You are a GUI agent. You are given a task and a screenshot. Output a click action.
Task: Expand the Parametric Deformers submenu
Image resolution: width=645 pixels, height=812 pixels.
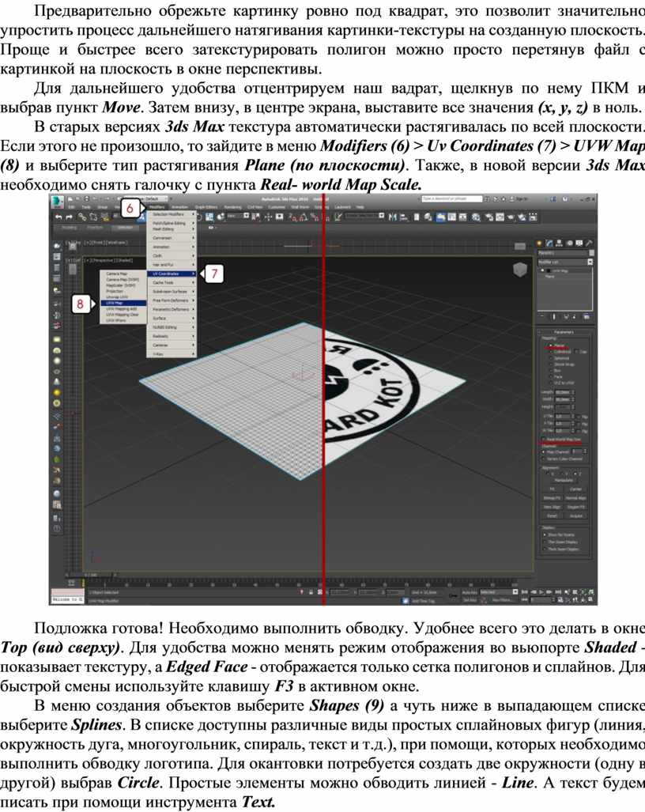coord(172,309)
